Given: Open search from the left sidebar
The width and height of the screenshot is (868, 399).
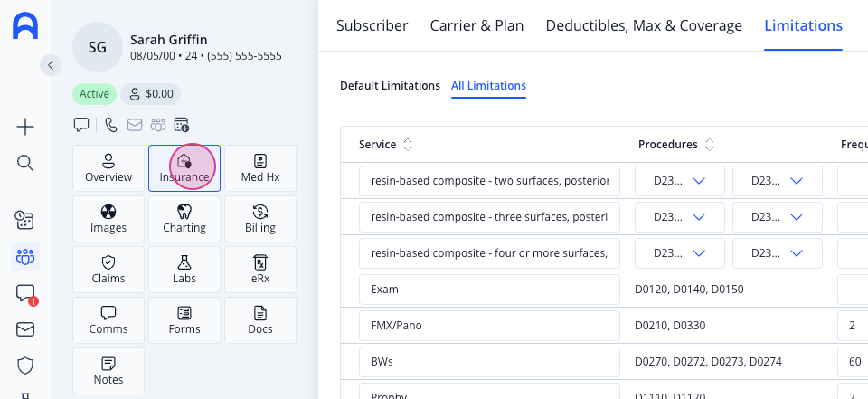Looking at the screenshot, I should [25, 163].
